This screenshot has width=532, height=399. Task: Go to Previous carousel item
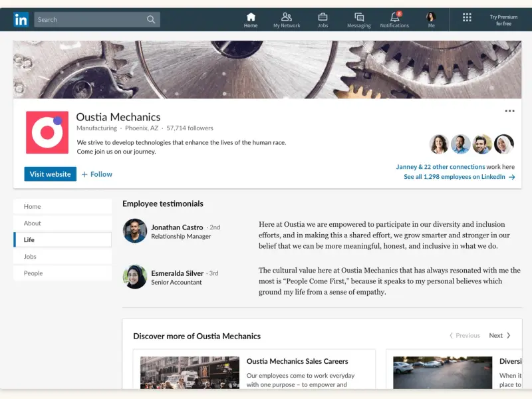(x=464, y=336)
